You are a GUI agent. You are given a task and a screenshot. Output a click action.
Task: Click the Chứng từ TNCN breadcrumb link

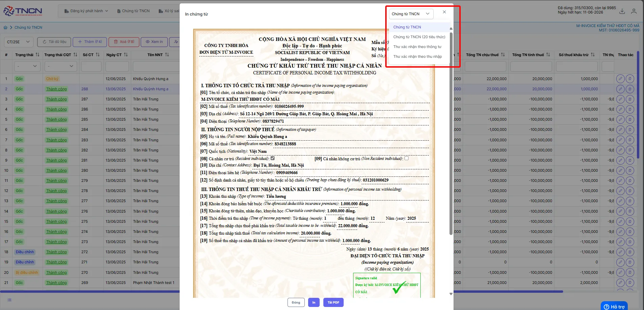coord(28,27)
